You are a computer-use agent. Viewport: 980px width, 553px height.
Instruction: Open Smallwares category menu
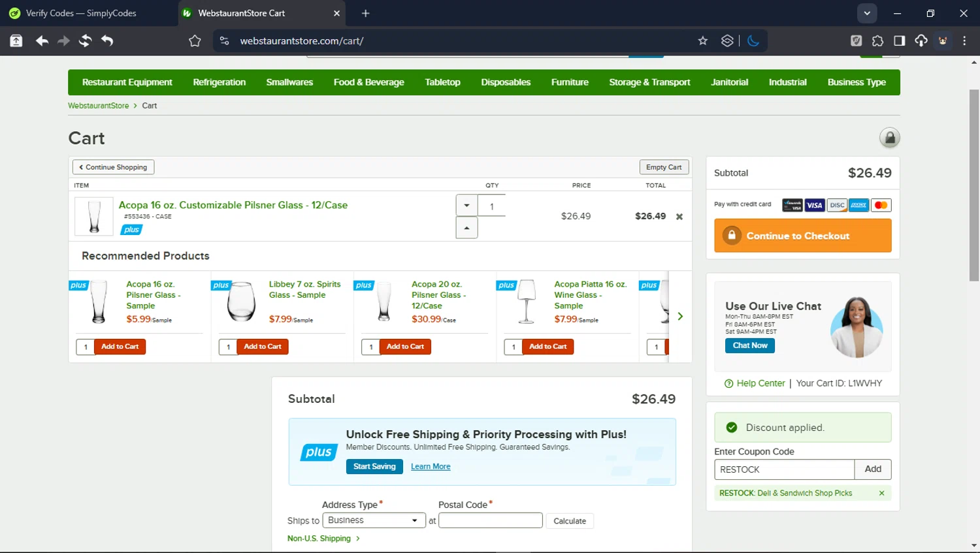(289, 82)
